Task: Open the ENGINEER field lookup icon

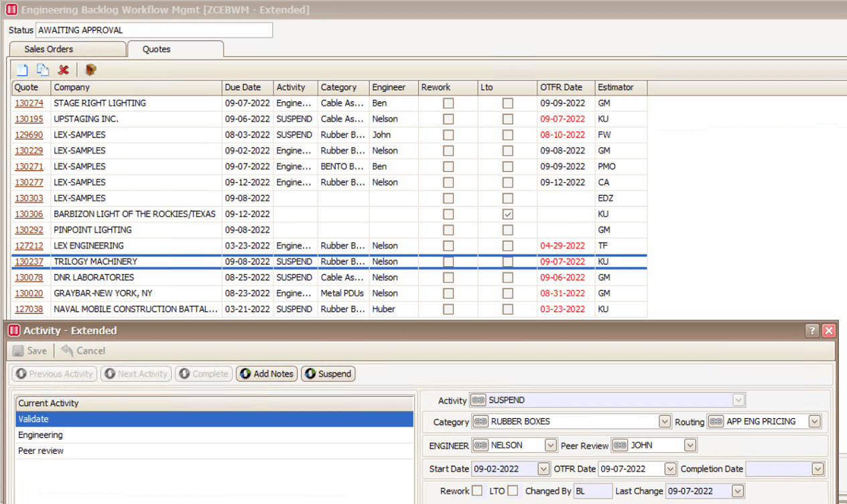Action: pos(482,443)
